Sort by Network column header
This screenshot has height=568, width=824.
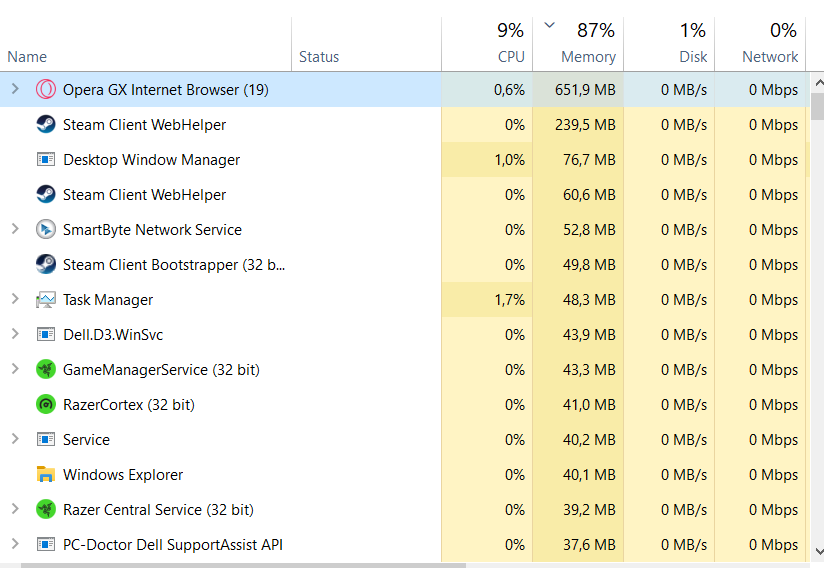[x=760, y=44]
